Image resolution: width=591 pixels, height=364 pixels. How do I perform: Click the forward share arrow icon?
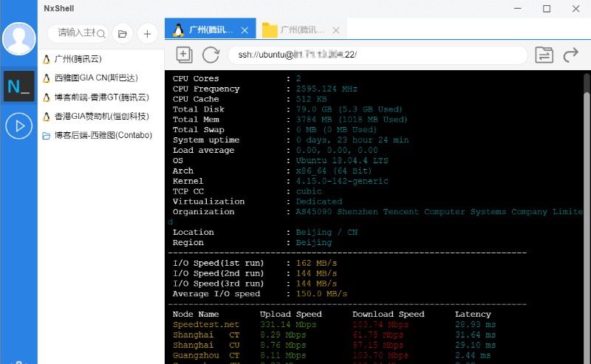[570, 55]
